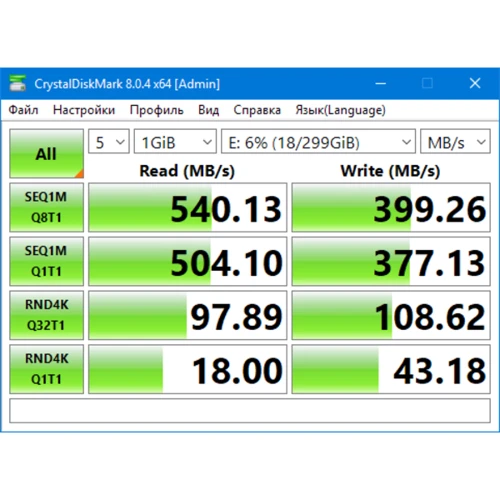The image size is (500, 500).
Task: Run all benchmarks with the All button
Action: (46, 153)
